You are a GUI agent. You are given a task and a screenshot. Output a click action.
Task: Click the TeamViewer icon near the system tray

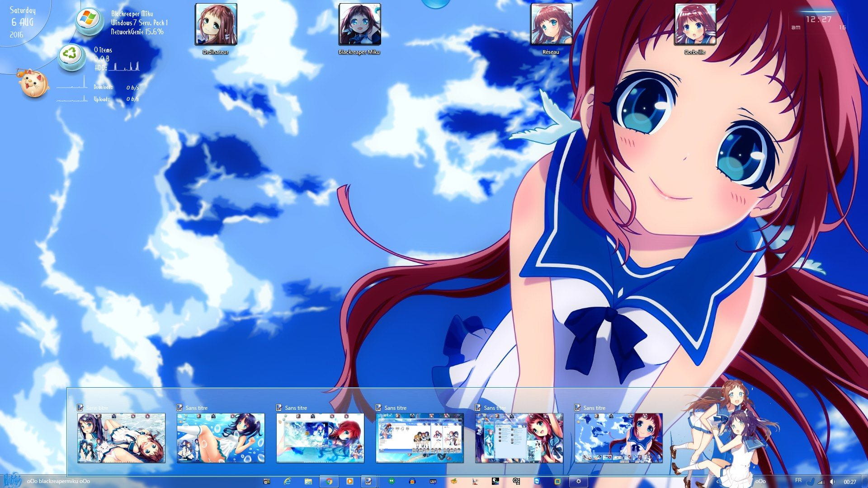point(537,482)
